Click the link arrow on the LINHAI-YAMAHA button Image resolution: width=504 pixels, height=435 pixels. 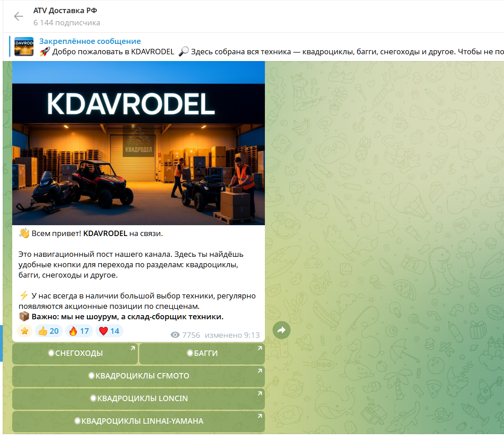coord(260,416)
